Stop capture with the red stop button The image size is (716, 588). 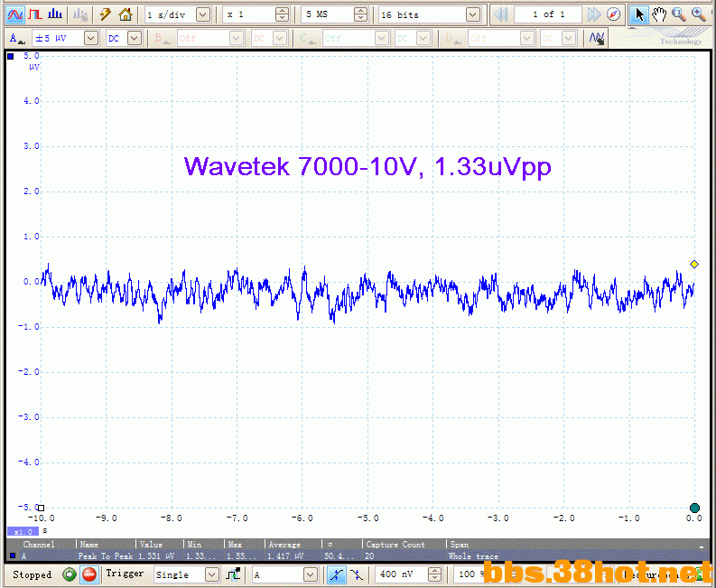click(x=89, y=574)
